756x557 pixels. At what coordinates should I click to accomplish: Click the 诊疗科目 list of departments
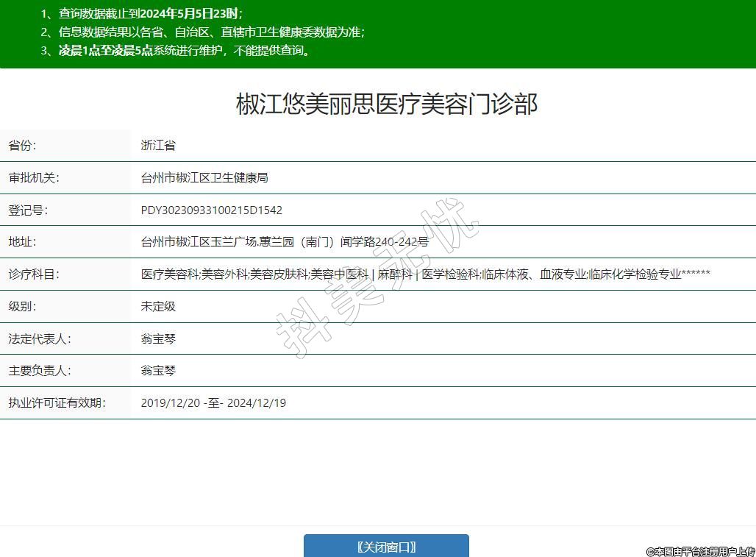(425, 274)
